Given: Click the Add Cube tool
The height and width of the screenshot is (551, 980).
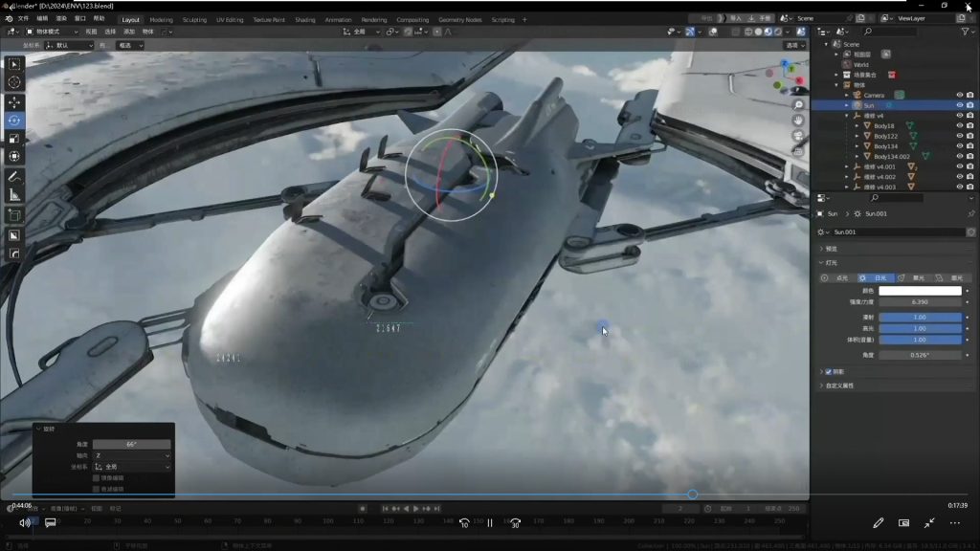Looking at the screenshot, I should click(x=14, y=215).
